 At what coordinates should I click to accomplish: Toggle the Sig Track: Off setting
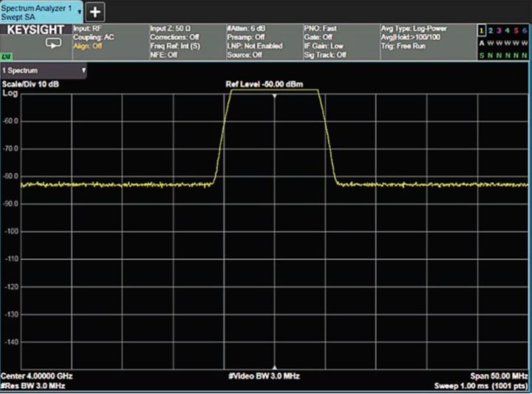coord(325,55)
